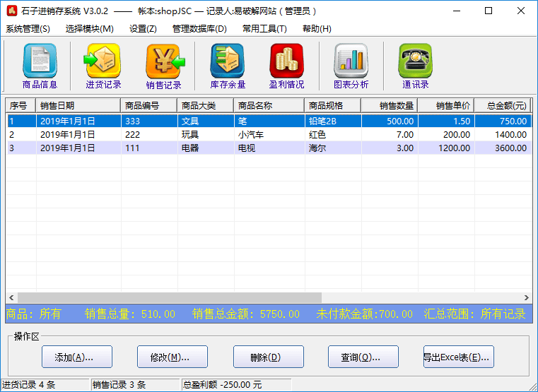538x392 pixels.
Task: Open the 商品信息 product info icon
Action: point(40,66)
